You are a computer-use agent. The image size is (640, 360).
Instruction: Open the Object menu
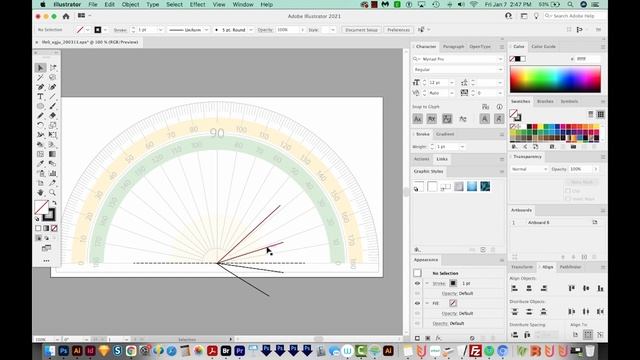pyautogui.click(x=130, y=4)
